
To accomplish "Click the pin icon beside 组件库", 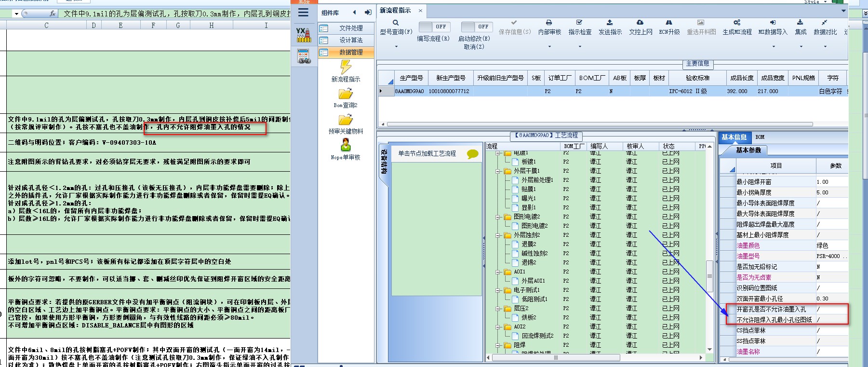I will [x=368, y=13].
